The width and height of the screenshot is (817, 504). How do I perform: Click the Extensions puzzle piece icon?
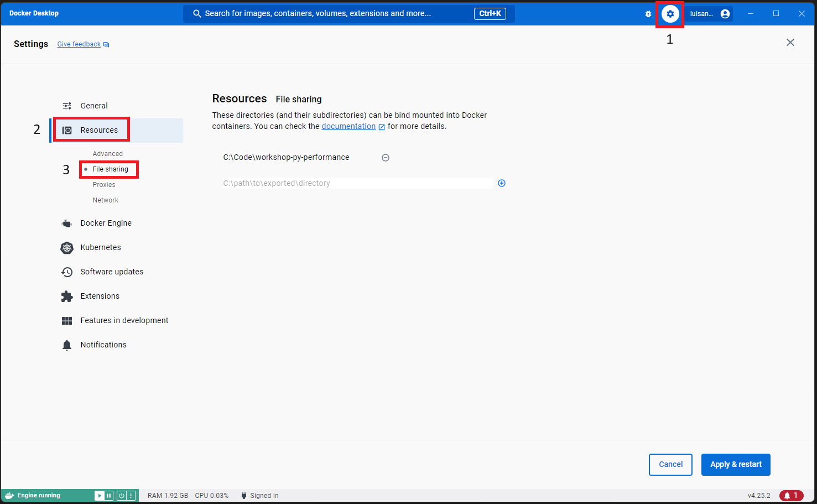point(67,297)
